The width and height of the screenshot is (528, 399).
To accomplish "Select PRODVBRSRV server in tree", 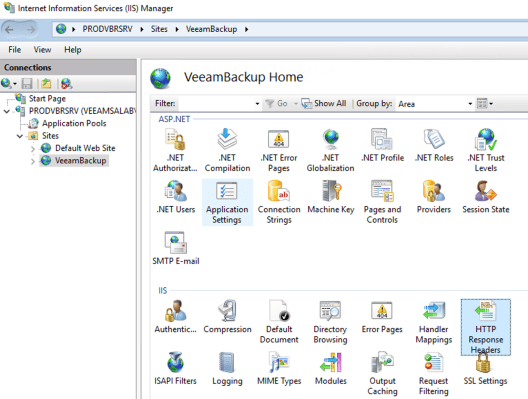I will (82, 111).
